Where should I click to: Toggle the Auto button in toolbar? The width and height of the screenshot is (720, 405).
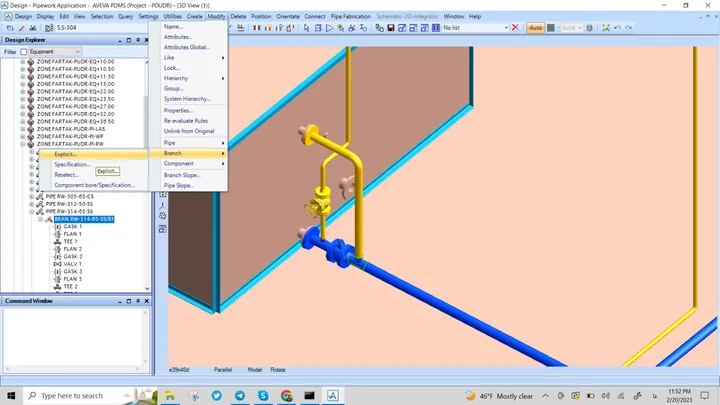coord(535,28)
